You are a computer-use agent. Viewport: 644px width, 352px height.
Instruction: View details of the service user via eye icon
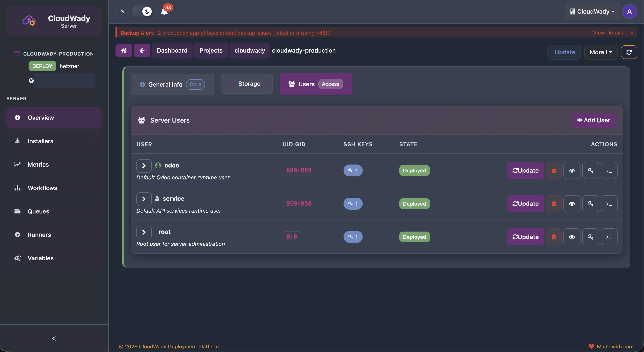[572, 203]
